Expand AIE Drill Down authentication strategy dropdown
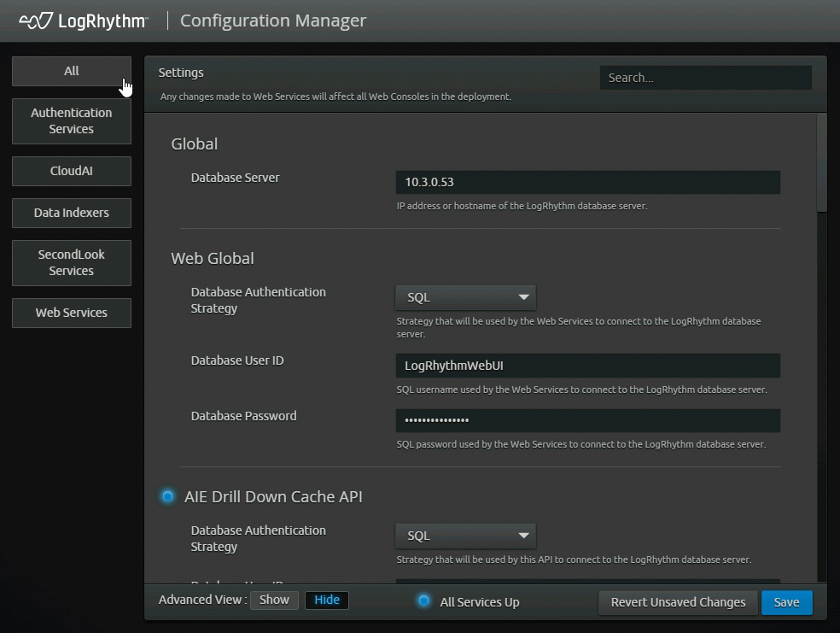This screenshot has height=633, width=840. 465,536
